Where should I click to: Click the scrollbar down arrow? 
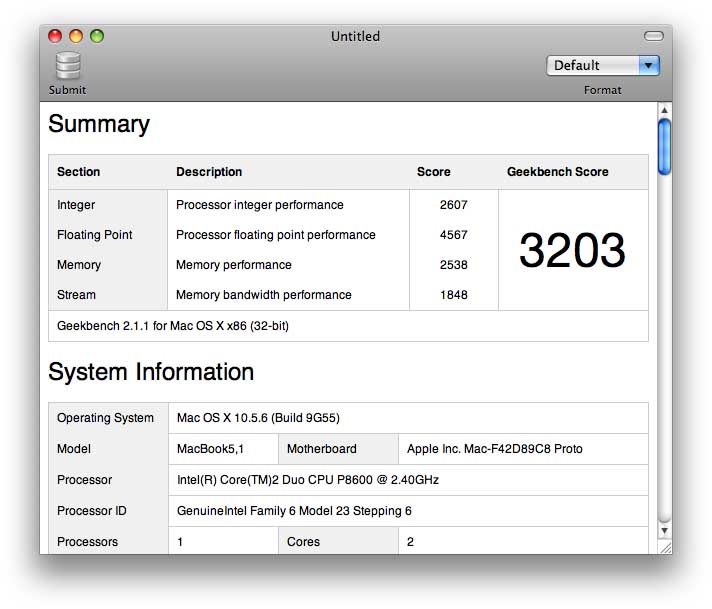click(664, 530)
